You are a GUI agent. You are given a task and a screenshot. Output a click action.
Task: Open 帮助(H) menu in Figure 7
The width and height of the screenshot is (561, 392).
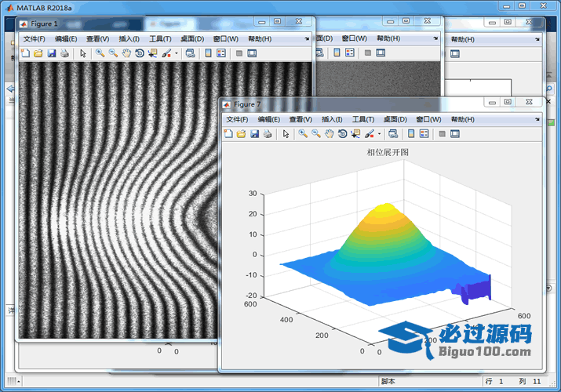coord(463,119)
